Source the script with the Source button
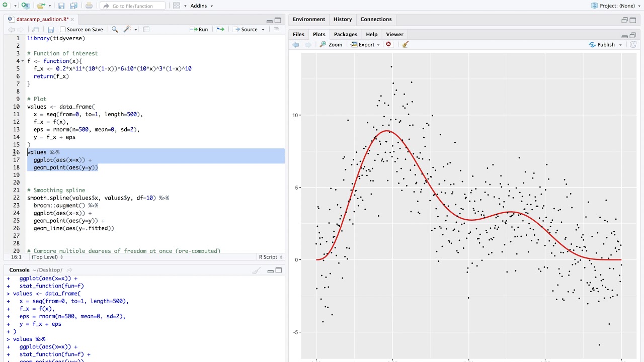Screen dimensions: 644x362 pos(246,29)
